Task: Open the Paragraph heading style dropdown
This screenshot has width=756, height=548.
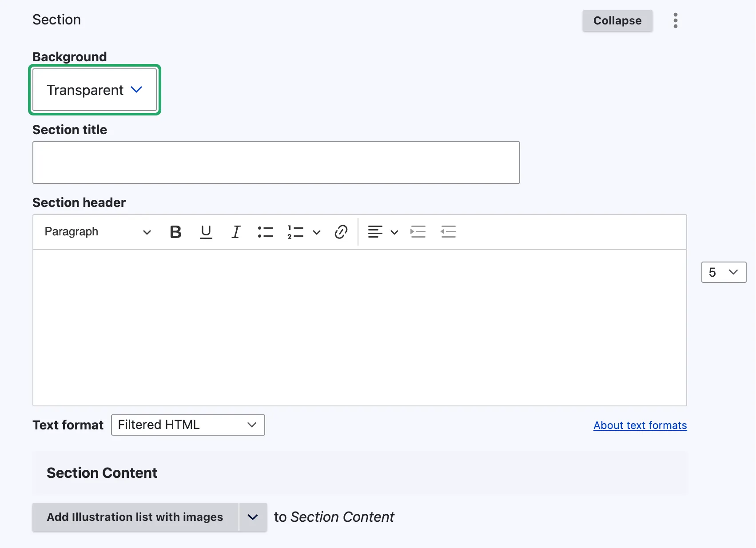Action: click(x=98, y=232)
